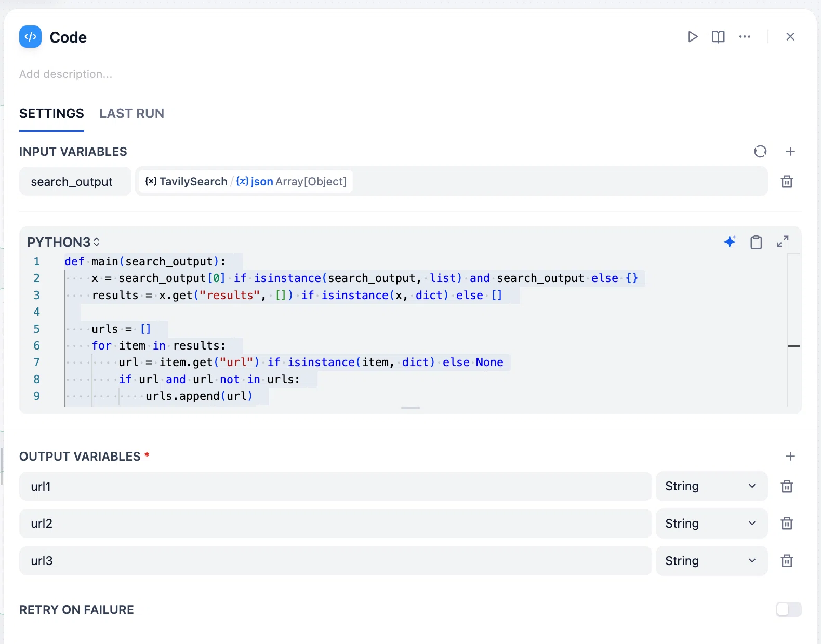Image resolution: width=821 pixels, height=644 pixels.
Task: Run the Code node with play icon
Action: click(x=693, y=37)
